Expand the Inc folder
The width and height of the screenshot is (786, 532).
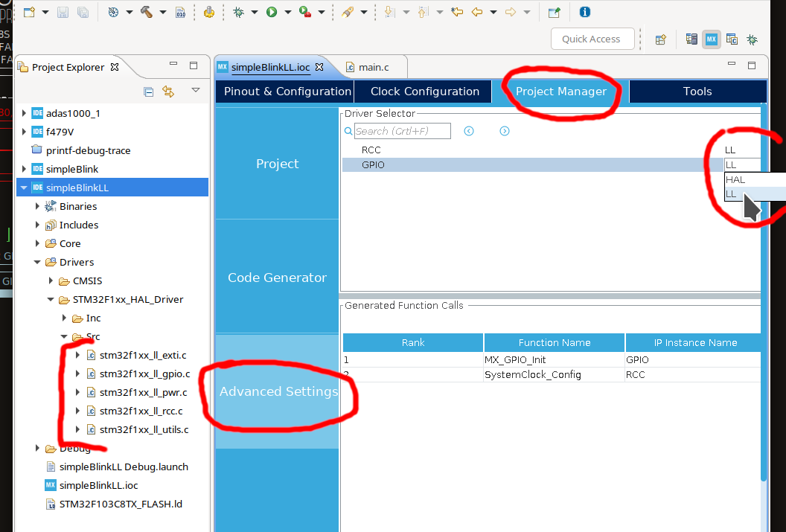tap(64, 318)
